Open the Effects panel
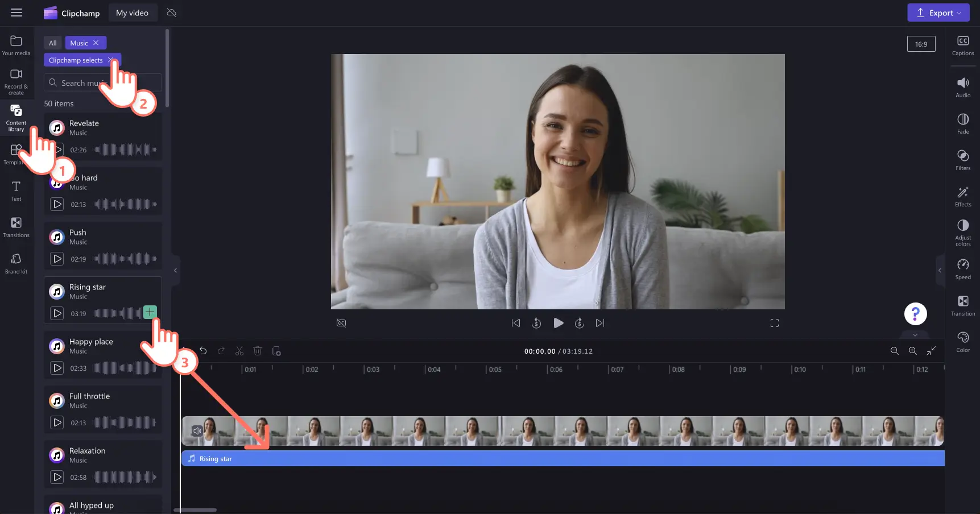The width and height of the screenshot is (980, 514). point(963,196)
